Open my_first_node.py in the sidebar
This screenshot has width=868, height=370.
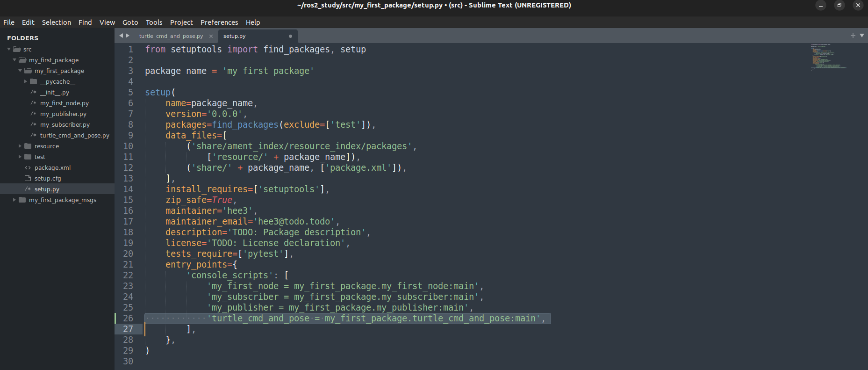(x=65, y=103)
